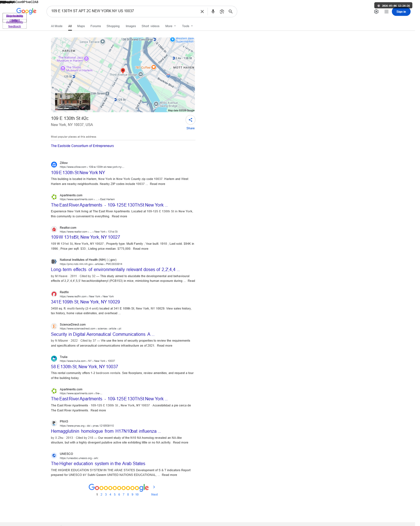Image resolution: width=420 pixels, height=526 pixels.
Task: Click the magnifying glass search icon
Action: tap(230, 12)
